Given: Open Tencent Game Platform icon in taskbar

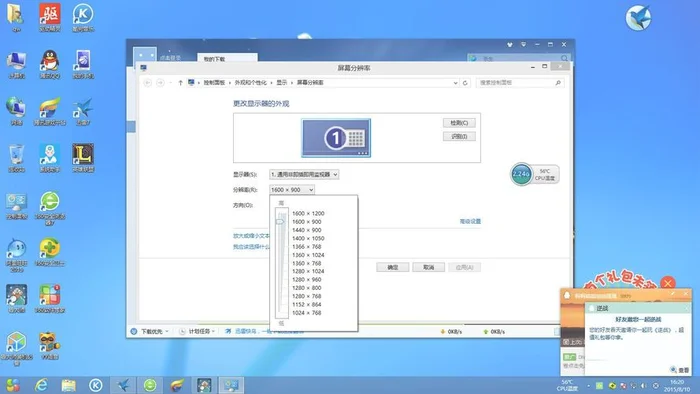Looking at the screenshot, I should point(177,385).
